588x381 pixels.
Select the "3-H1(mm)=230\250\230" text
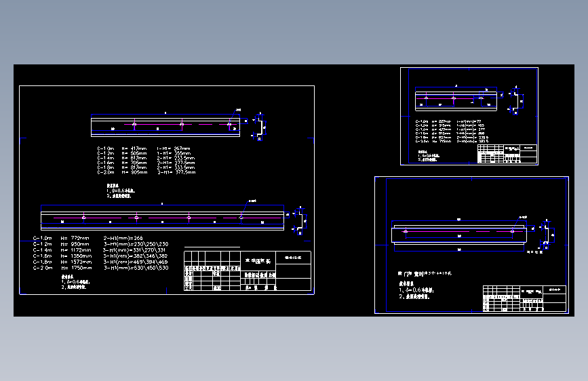(x=136, y=244)
